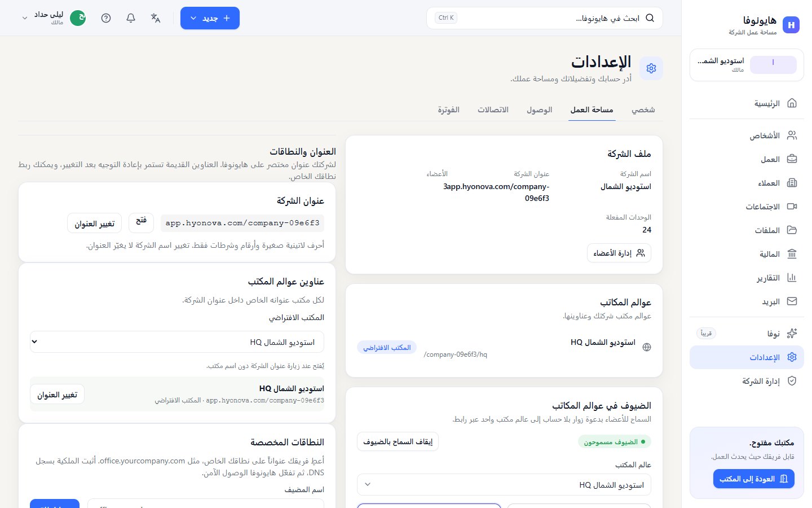Click the language translate icon
Image resolution: width=812 pixels, height=508 pixels.
tap(156, 18)
